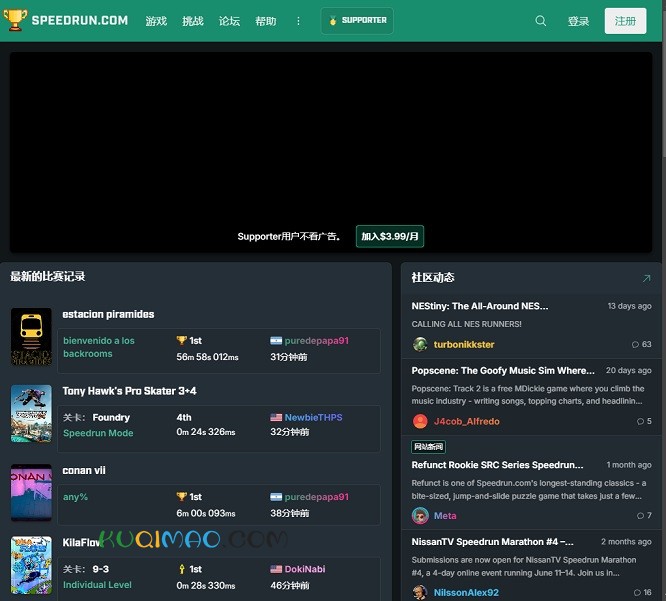
Task: Open the 挑战 menu
Action: (x=192, y=21)
